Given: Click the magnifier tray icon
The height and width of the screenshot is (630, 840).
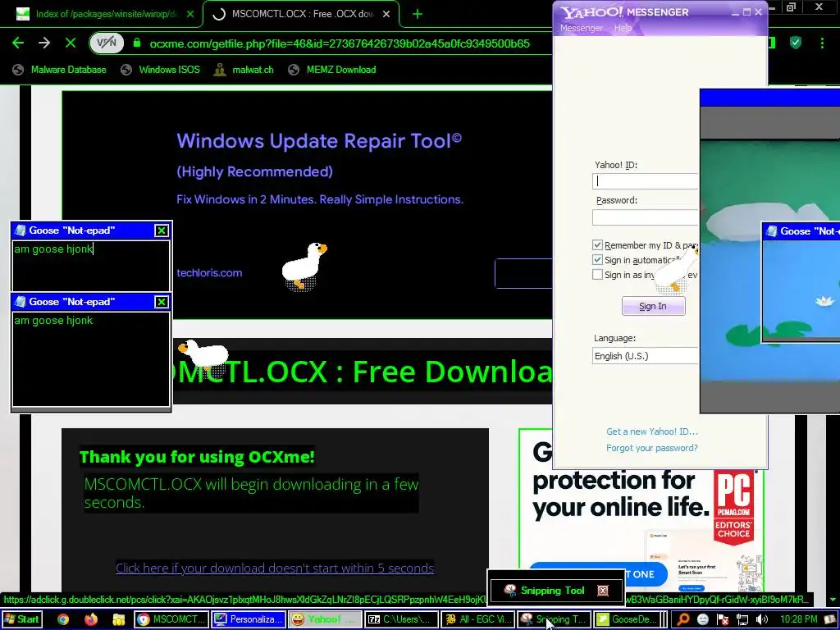Looking at the screenshot, I should tap(683, 619).
